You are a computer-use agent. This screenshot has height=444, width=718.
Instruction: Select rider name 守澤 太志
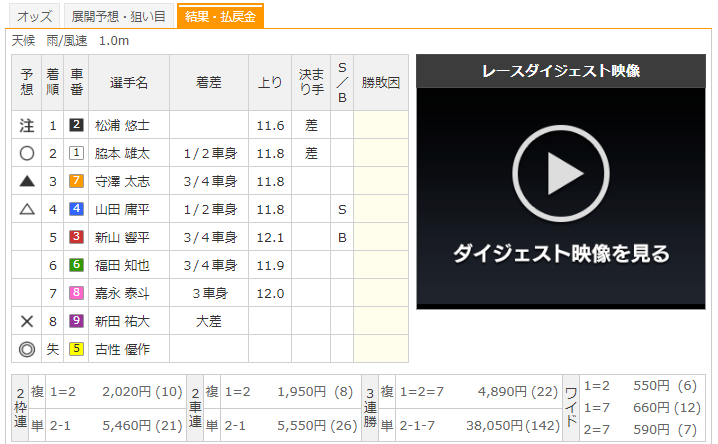pyautogui.click(x=122, y=181)
